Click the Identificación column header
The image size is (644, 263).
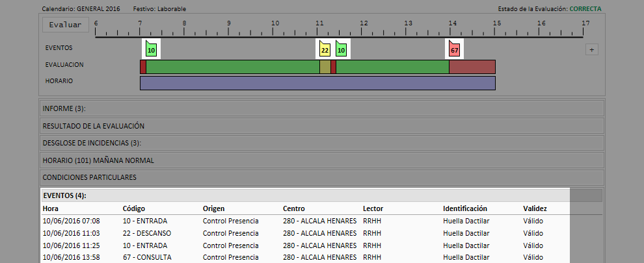click(x=465, y=209)
